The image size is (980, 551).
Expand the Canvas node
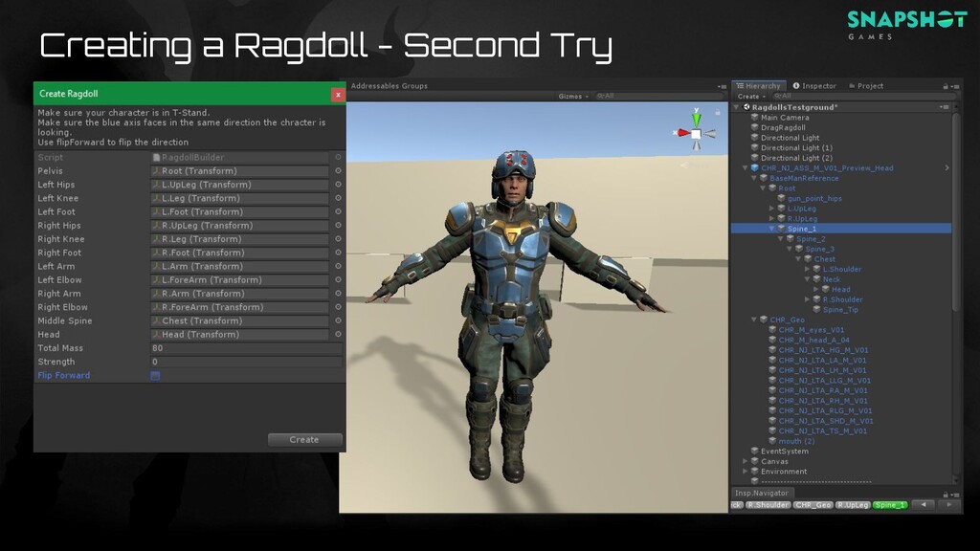point(745,461)
